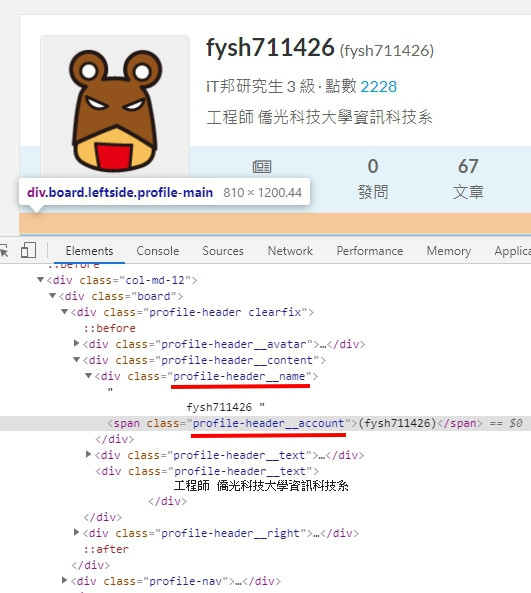Collapse the profile-header__name div
Screen dimensions: 531x593
tap(88, 376)
